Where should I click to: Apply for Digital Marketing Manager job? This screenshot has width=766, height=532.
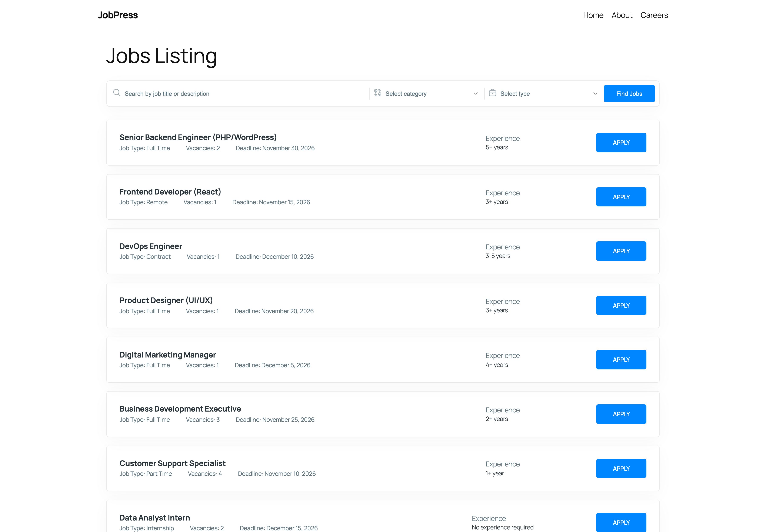pos(621,360)
